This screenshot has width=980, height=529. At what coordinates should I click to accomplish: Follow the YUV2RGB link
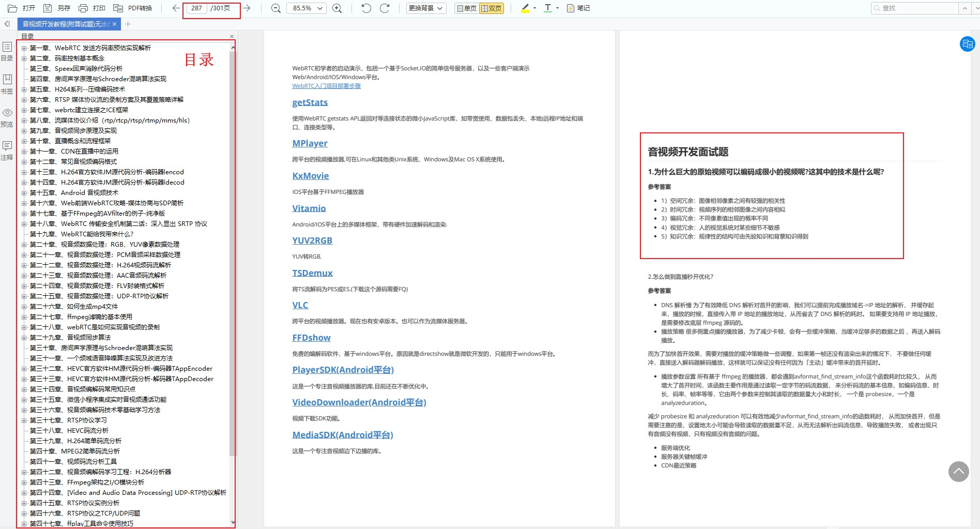pyautogui.click(x=312, y=240)
